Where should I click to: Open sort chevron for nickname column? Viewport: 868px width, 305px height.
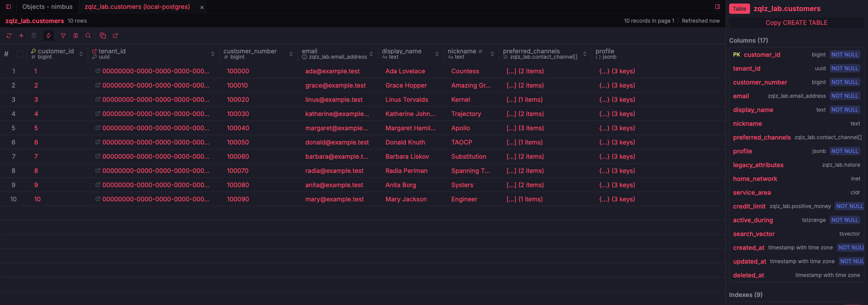pyautogui.click(x=492, y=54)
